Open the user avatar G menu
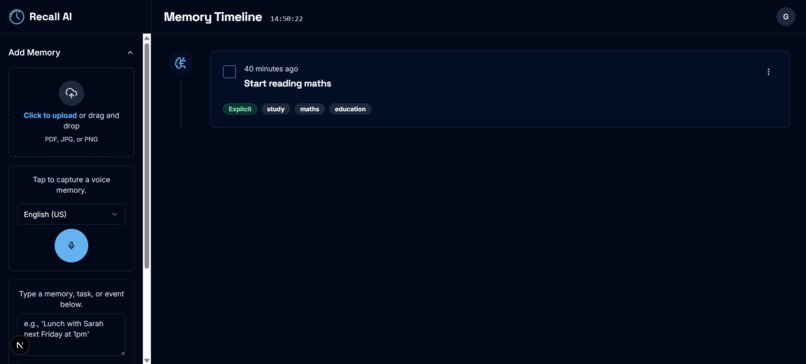Image resolution: width=806 pixels, height=364 pixels. [785, 16]
